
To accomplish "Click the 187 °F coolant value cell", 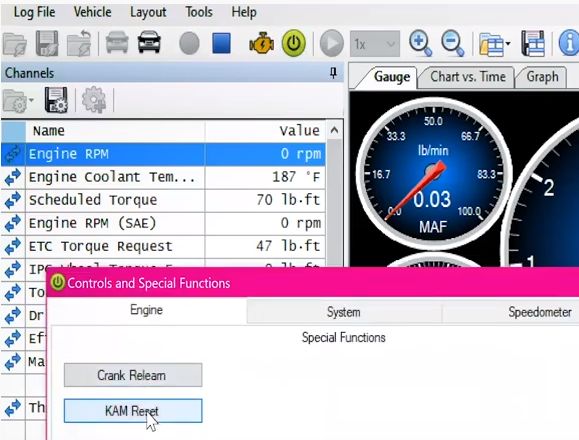I will point(265,177).
